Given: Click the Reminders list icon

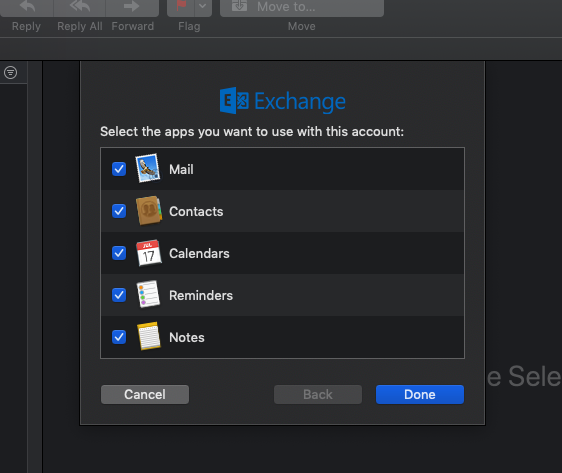Looking at the screenshot, I should click(x=148, y=295).
